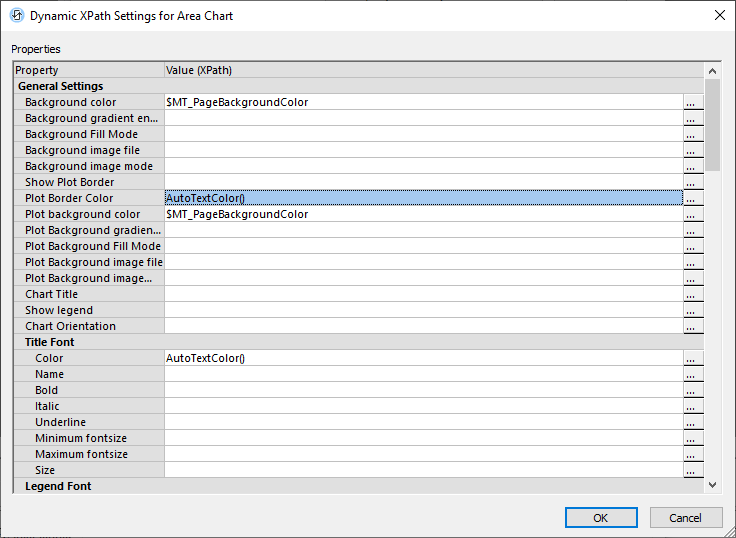Open XPath editor for Chart Orientation
This screenshot has width=736, height=538.
point(693,326)
